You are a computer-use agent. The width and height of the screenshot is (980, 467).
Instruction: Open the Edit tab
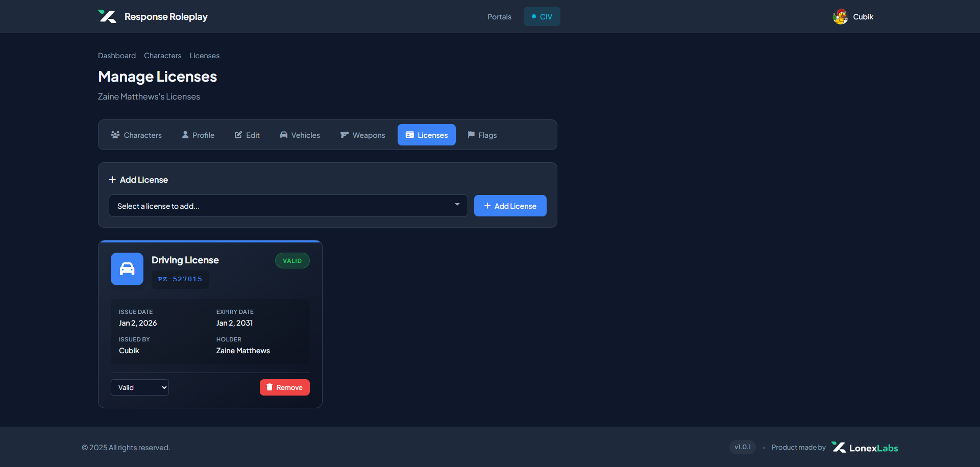coord(247,135)
